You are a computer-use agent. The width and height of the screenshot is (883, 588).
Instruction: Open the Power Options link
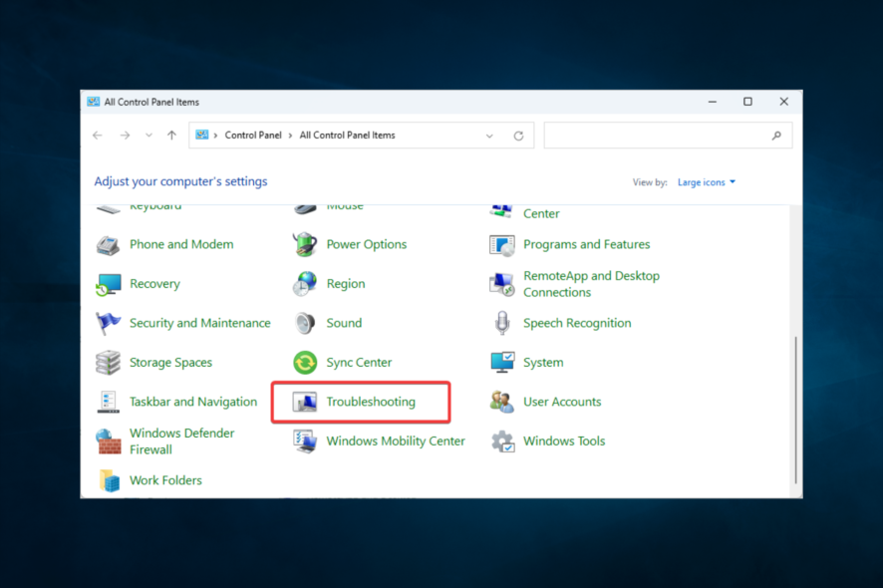pos(367,244)
